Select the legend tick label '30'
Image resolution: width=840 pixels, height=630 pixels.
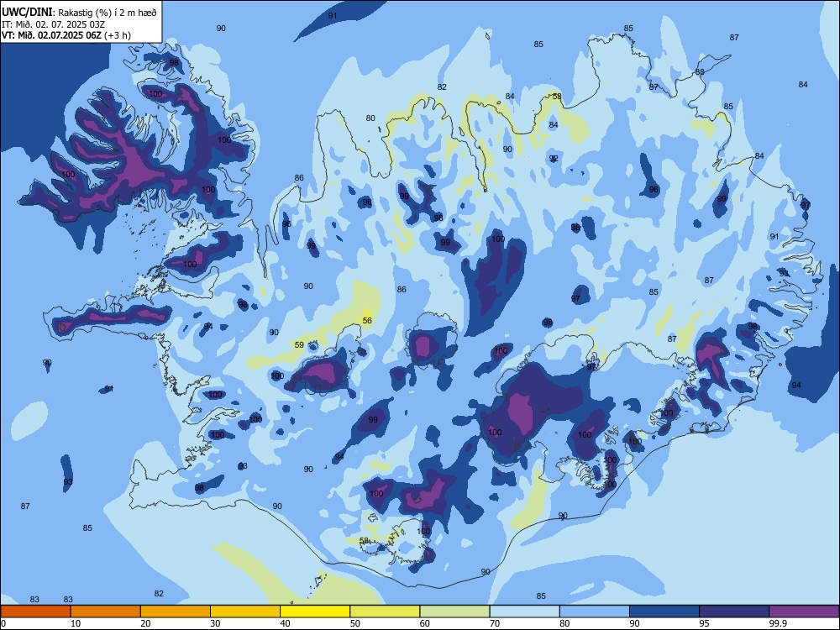pos(215,623)
